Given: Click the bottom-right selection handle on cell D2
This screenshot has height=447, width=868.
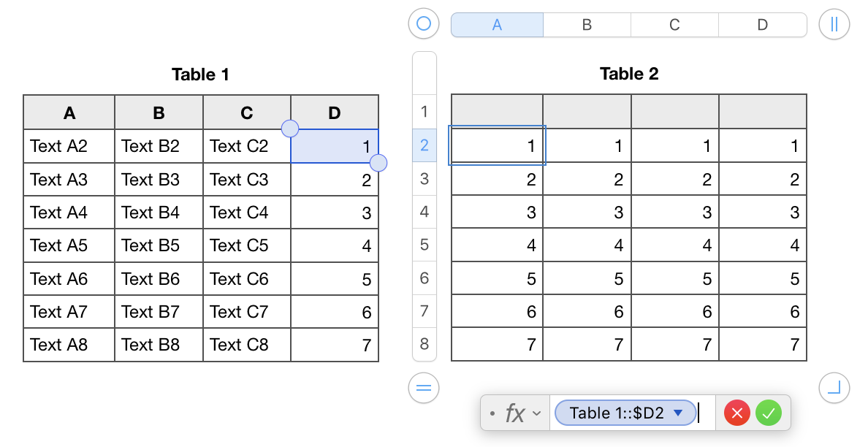Looking at the screenshot, I should 378,163.
